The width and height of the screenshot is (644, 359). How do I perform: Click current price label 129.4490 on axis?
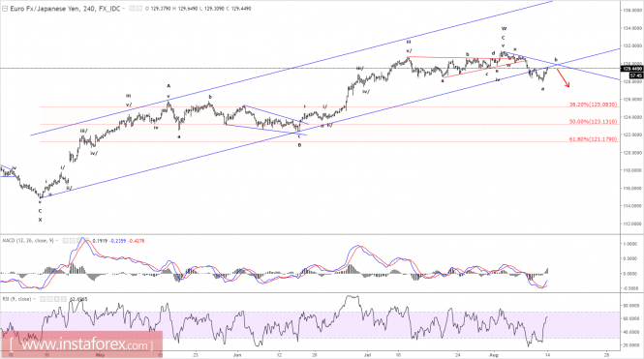[x=631, y=69]
